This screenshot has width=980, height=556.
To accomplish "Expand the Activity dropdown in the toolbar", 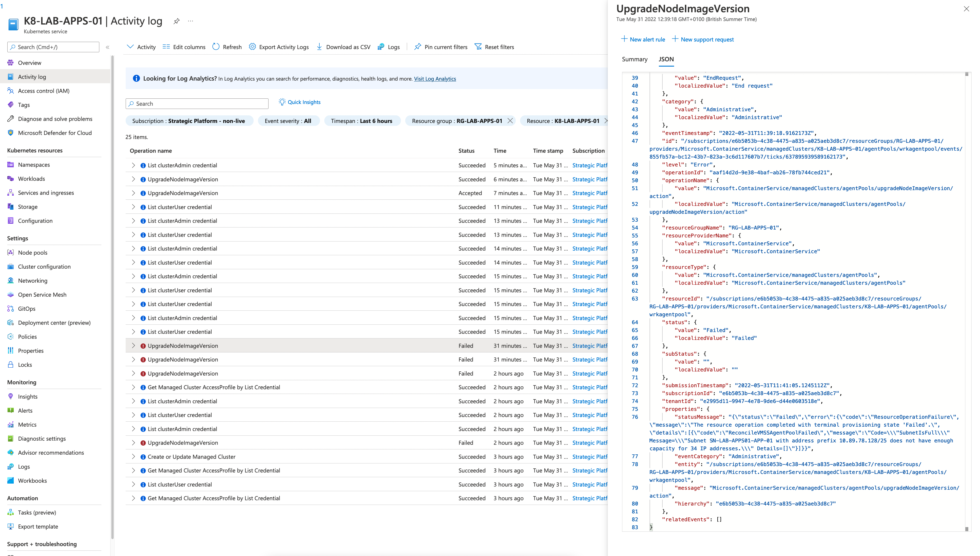I will click(141, 47).
